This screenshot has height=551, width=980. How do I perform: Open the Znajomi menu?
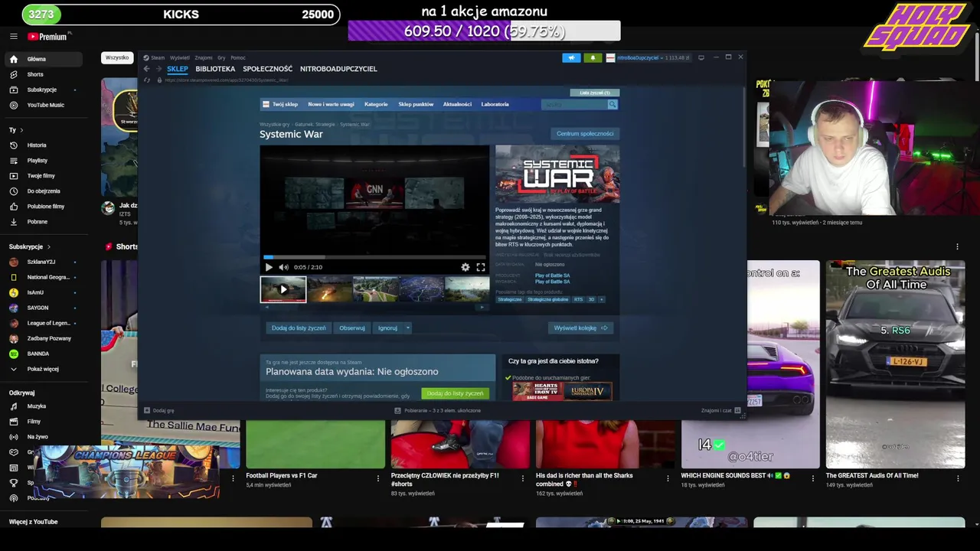(x=203, y=57)
